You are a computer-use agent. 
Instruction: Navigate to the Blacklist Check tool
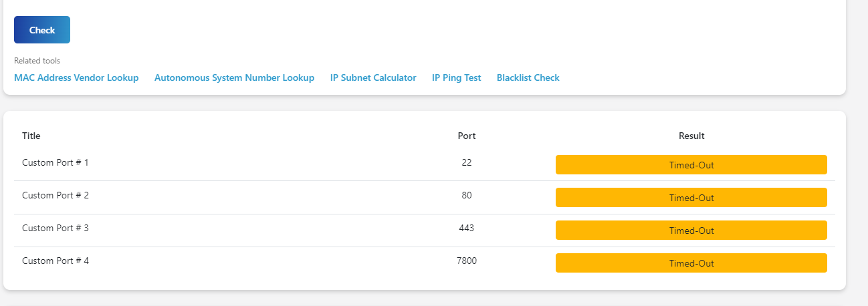(x=528, y=78)
